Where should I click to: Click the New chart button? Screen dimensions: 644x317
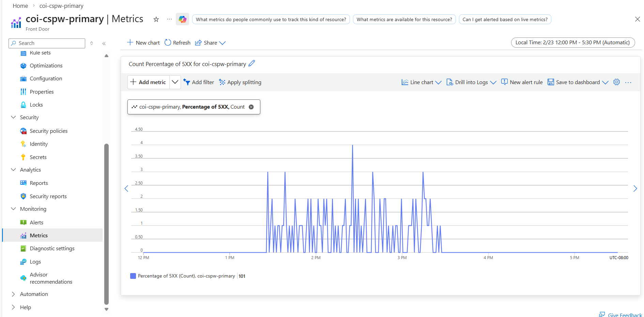coord(143,43)
